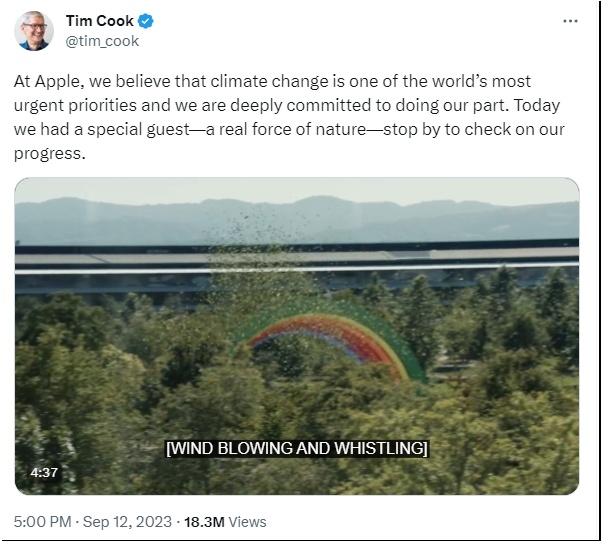This screenshot has height=542, width=601.
Task: Click the words 'At Apple' in the tweet
Action: pos(46,81)
